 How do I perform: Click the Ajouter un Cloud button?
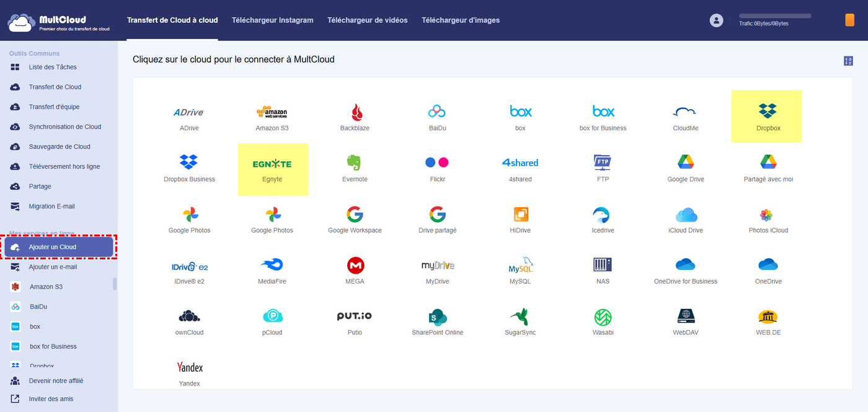coord(59,247)
